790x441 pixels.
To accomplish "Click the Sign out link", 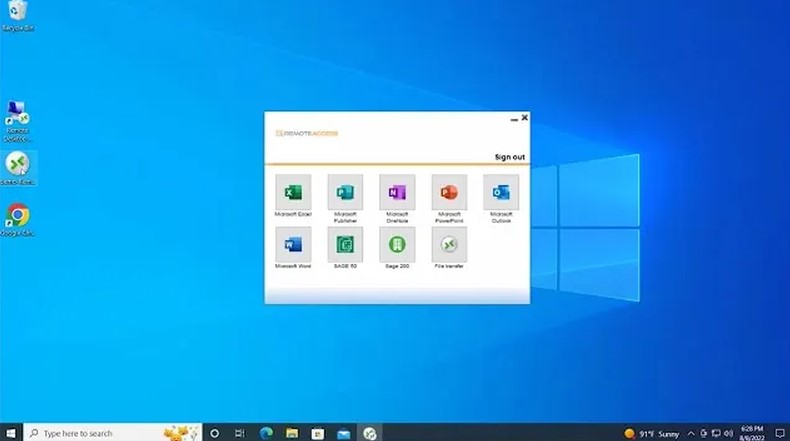I will click(509, 157).
